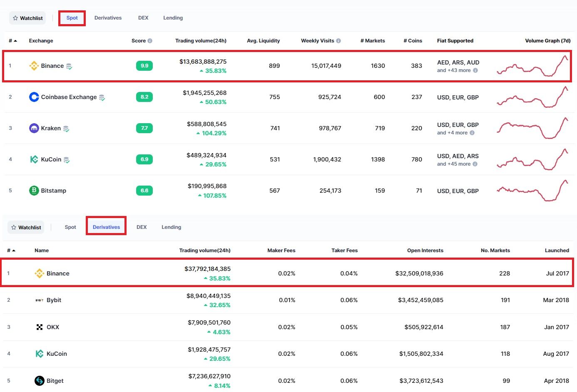Open the KuCoin link in Derivatives table
Screen dimensions: 577x392
click(x=57, y=354)
